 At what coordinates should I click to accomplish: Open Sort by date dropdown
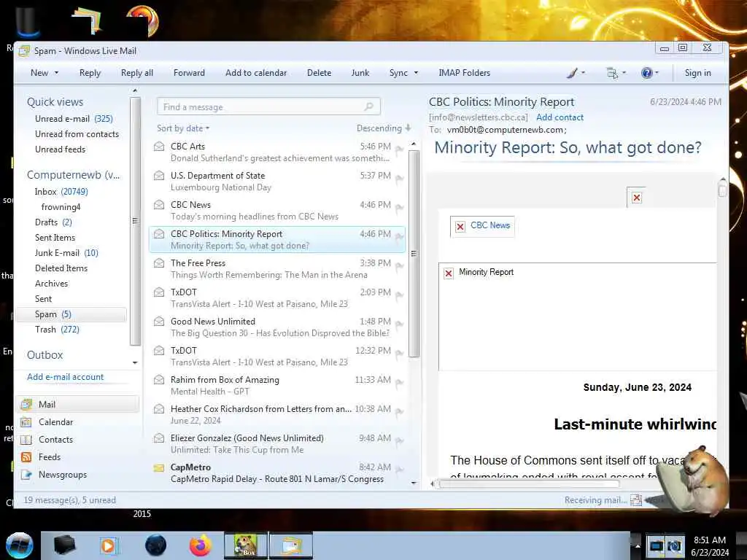(183, 128)
